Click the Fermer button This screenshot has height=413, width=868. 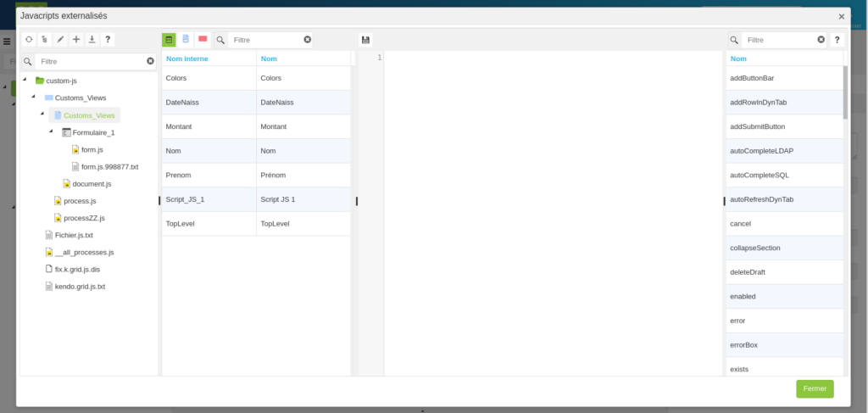814,388
